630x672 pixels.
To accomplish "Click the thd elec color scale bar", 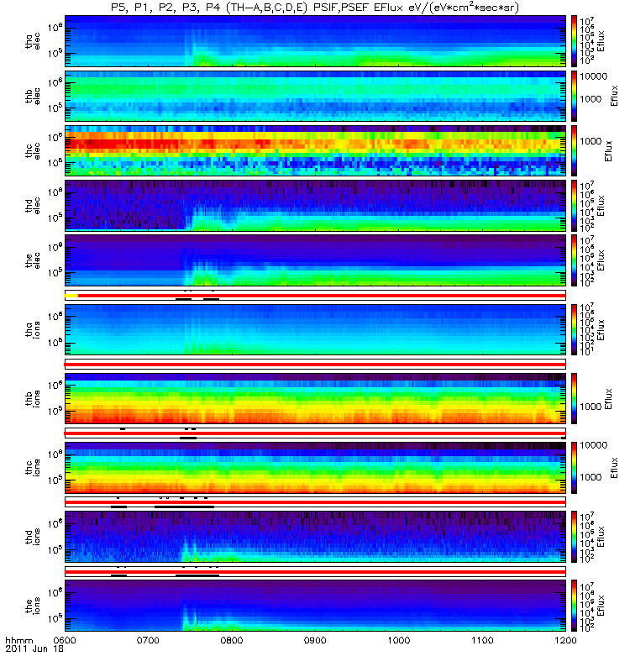I will tap(574, 205).
